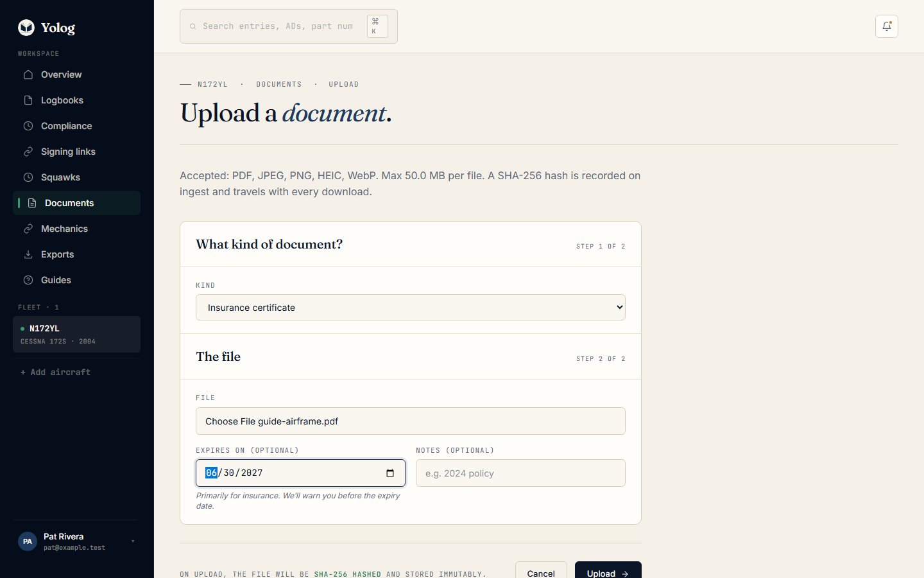Expand the Pat Rivera account menu arrow

coord(133,541)
